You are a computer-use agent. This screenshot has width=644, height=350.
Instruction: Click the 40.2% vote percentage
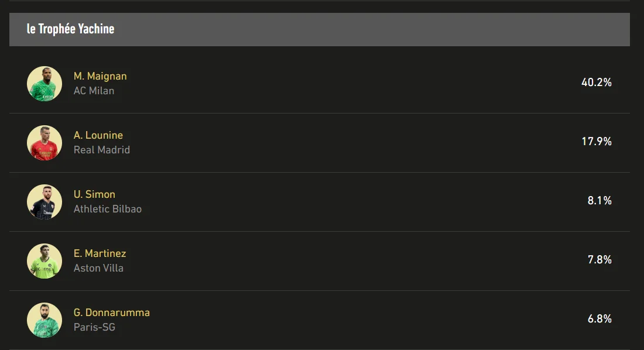pyautogui.click(x=596, y=83)
